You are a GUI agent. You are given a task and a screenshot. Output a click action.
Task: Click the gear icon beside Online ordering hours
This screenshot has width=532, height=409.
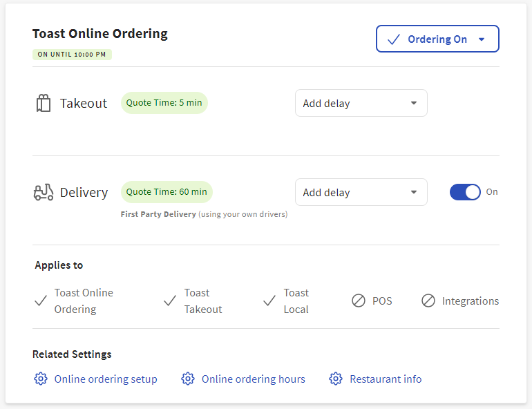pyautogui.click(x=188, y=379)
